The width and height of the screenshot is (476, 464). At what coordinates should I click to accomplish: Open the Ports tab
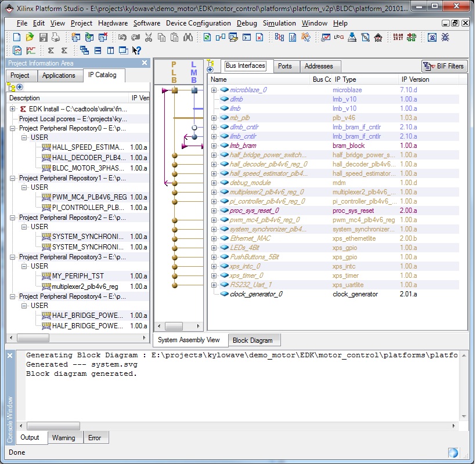(284, 66)
